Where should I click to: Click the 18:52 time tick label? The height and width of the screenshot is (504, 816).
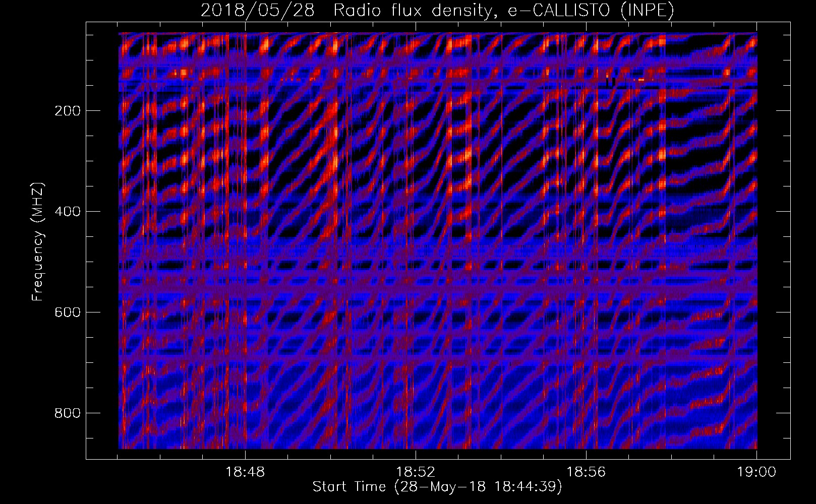(416, 472)
